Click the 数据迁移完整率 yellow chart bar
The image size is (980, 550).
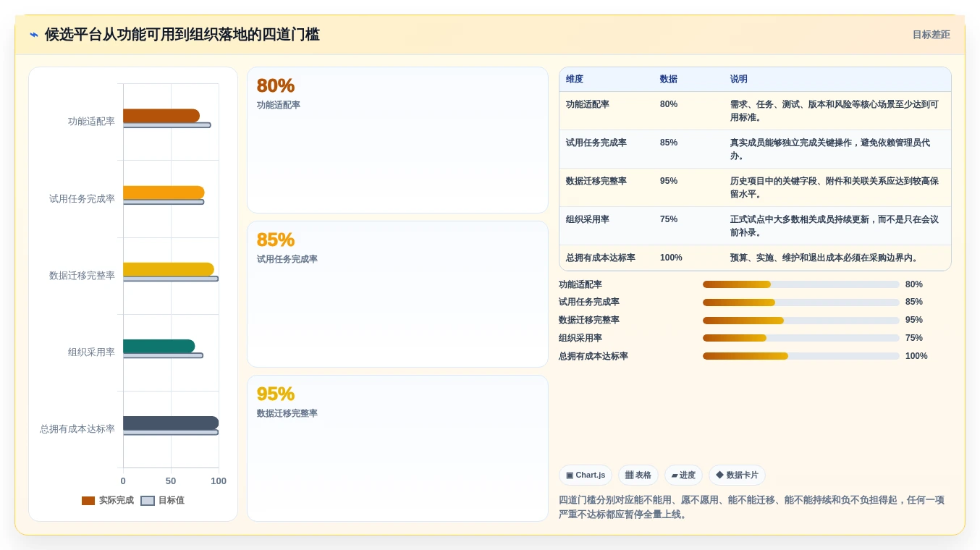(169, 269)
